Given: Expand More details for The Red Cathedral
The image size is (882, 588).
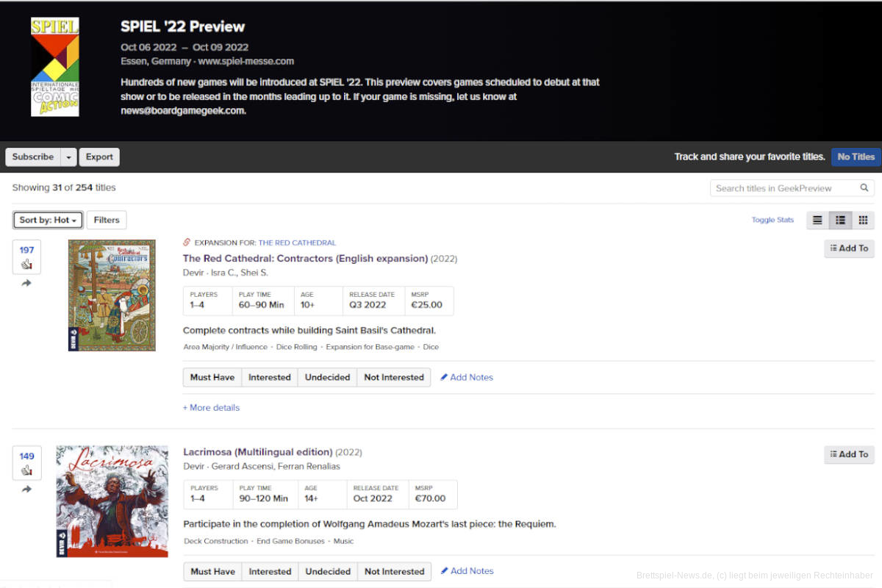Looking at the screenshot, I should 211,407.
